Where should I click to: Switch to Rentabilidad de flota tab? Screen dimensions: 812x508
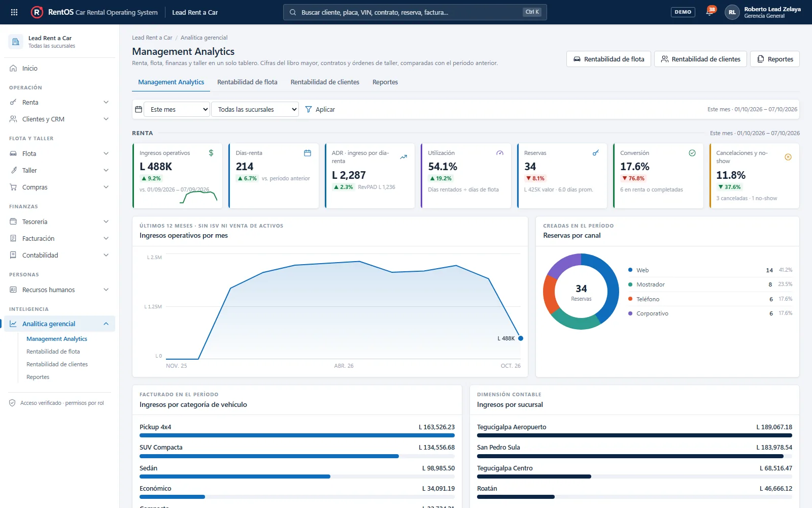[247, 82]
